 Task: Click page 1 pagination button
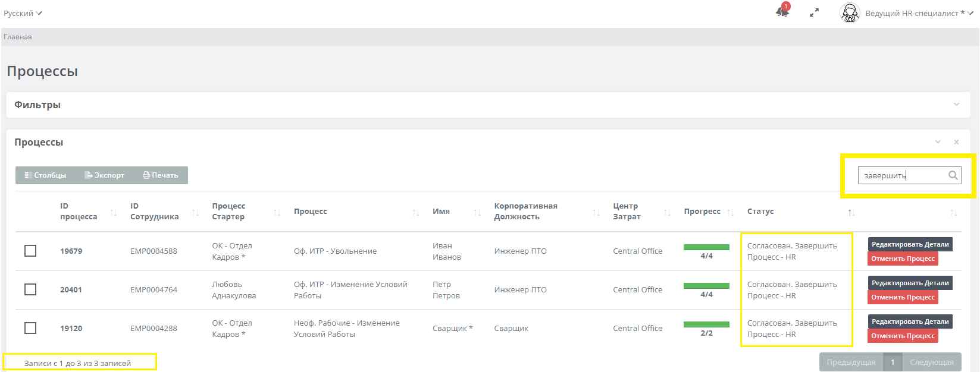click(x=893, y=362)
